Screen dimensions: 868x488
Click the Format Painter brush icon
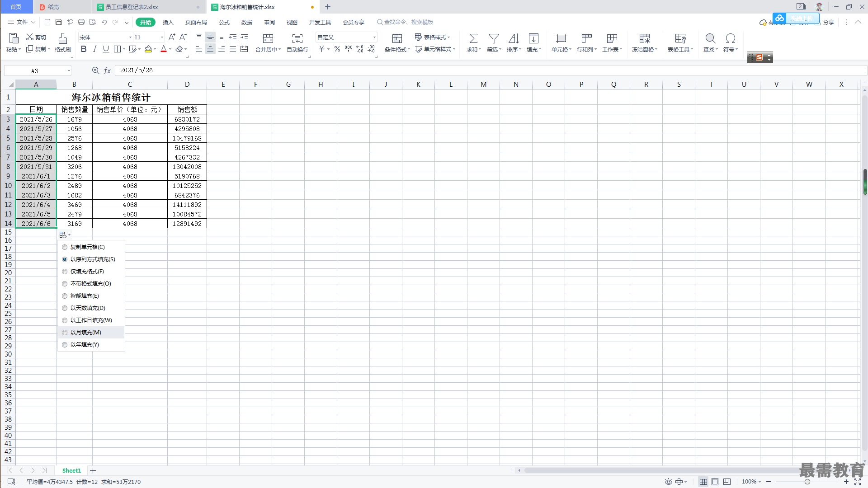tap(63, 38)
